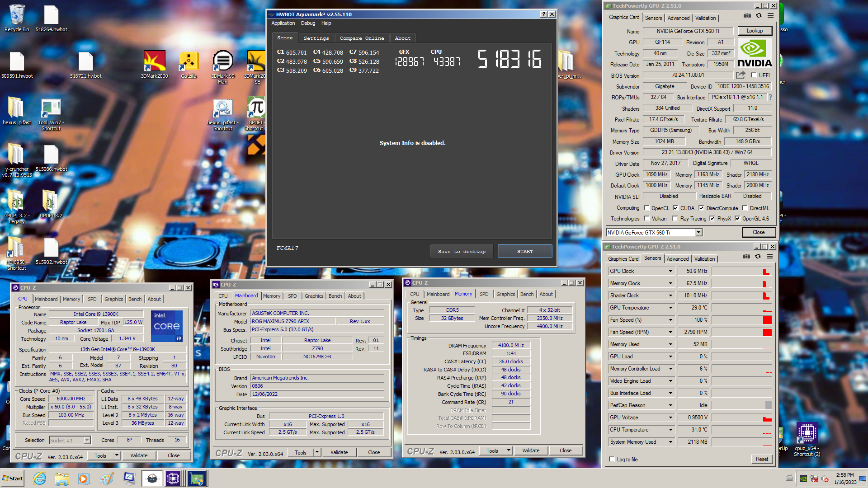Open Windows Explorer from the taskbar
868x488 pixels.
[x=62, y=479]
